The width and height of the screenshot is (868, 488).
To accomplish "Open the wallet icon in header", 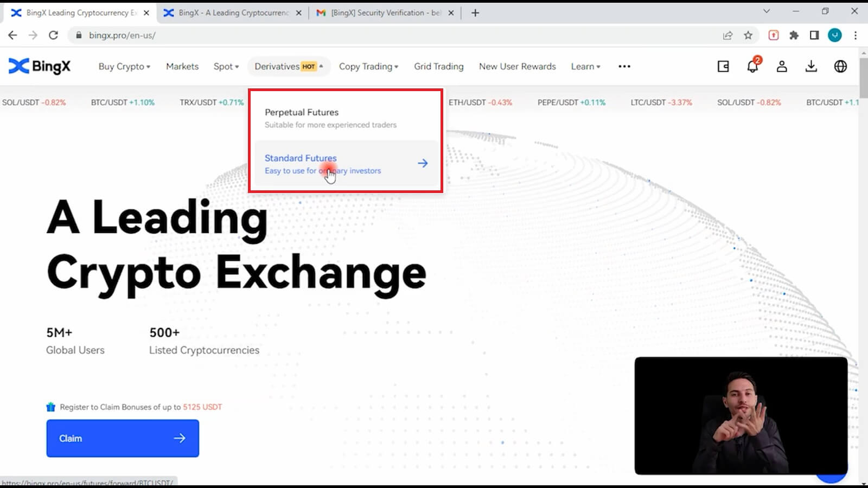I will point(723,66).
